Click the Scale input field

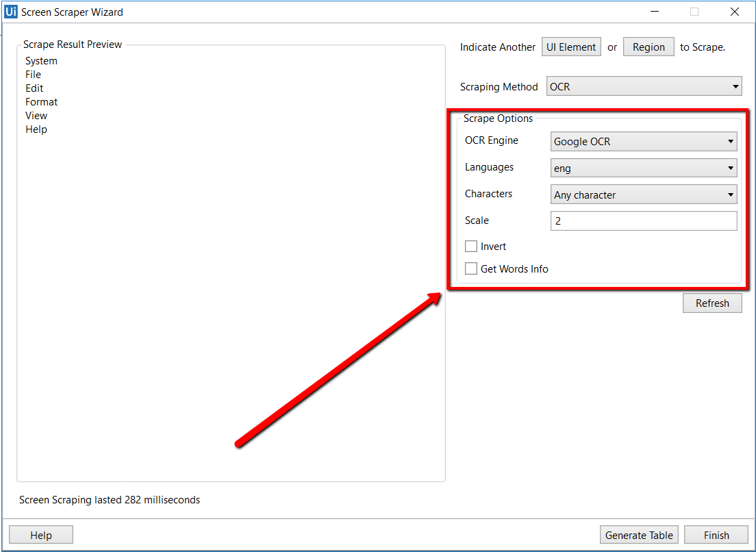(642, 220)
